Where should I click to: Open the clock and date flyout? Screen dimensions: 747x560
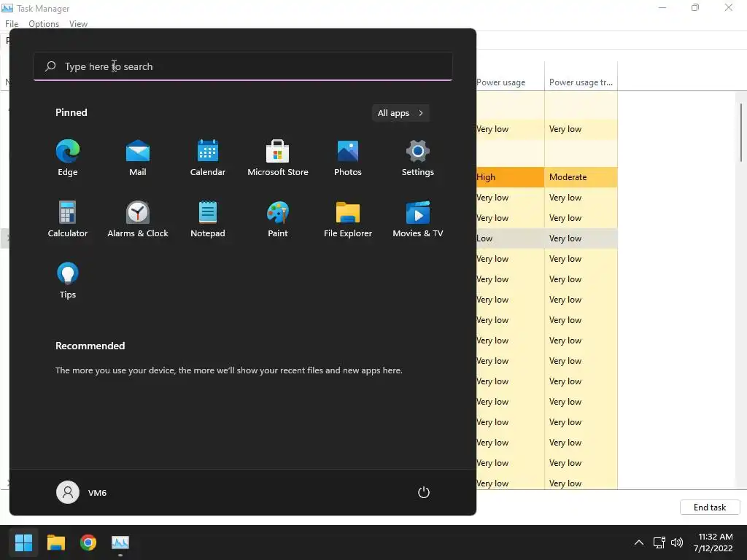[713, 542]
